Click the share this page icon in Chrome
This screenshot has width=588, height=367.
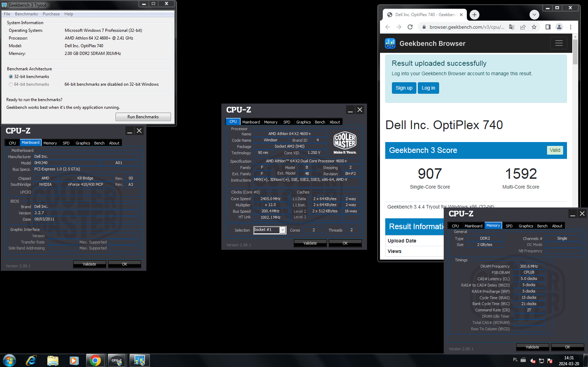pyautogui.click(x=523, y=27)
